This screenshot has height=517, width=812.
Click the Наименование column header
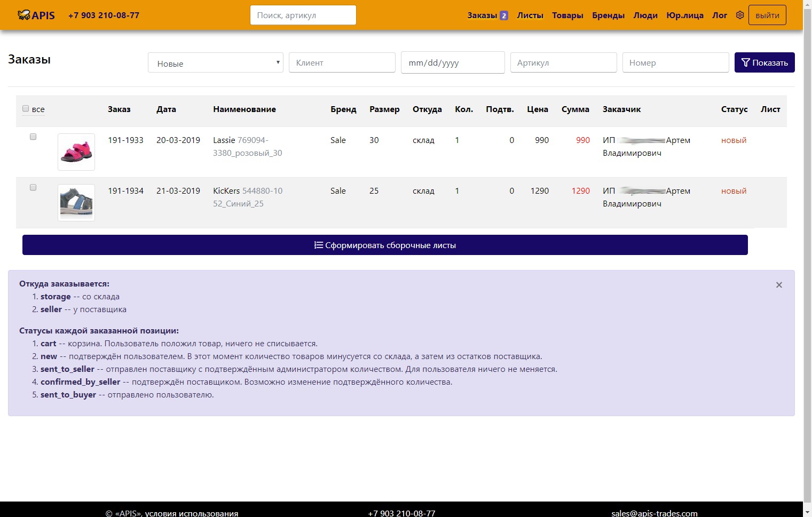click(x=245, y=109)
